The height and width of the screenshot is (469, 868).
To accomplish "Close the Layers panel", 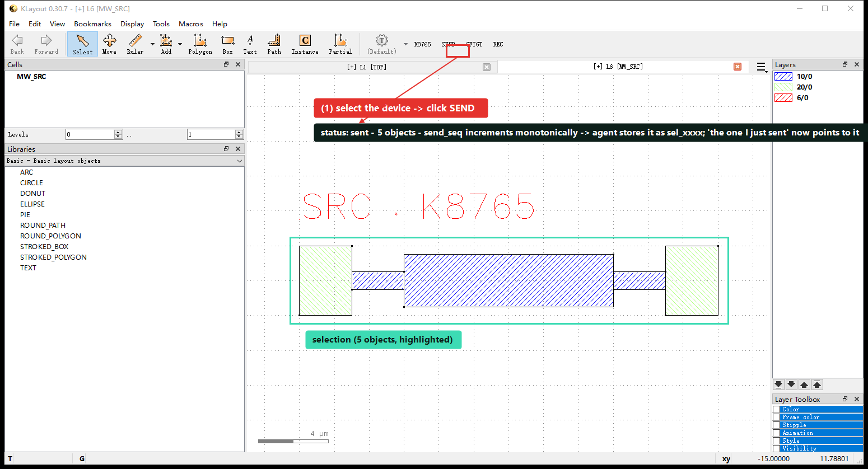I will point(857,64).
